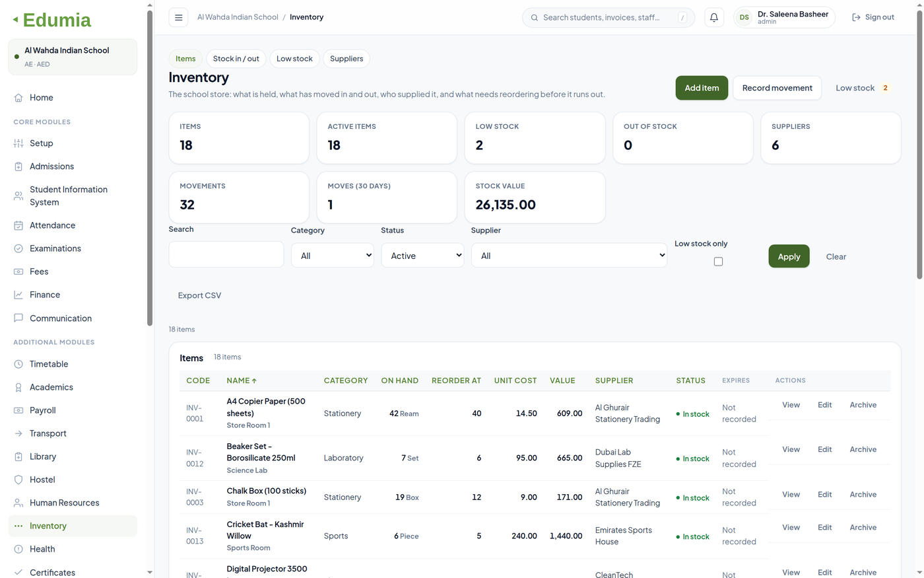
Task: Archive the A4 Copier Paper item
Action: (863, 405)
